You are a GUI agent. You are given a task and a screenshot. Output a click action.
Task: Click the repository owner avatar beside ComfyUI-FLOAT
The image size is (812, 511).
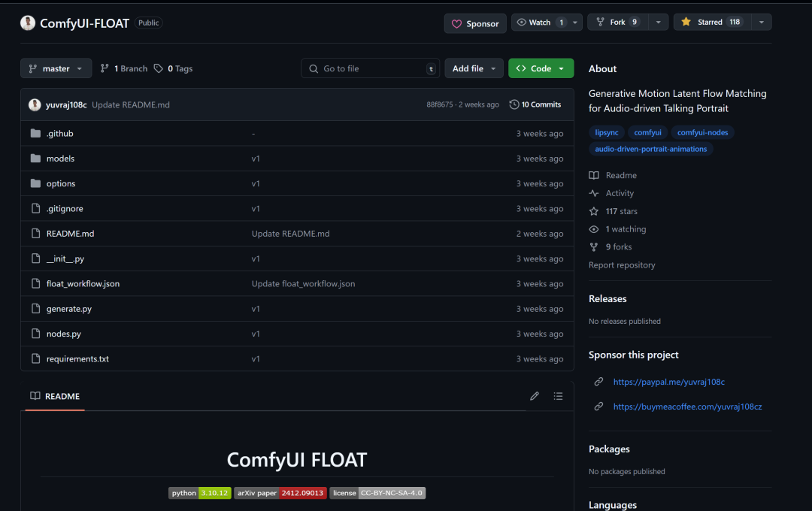(x=28, y=23)
